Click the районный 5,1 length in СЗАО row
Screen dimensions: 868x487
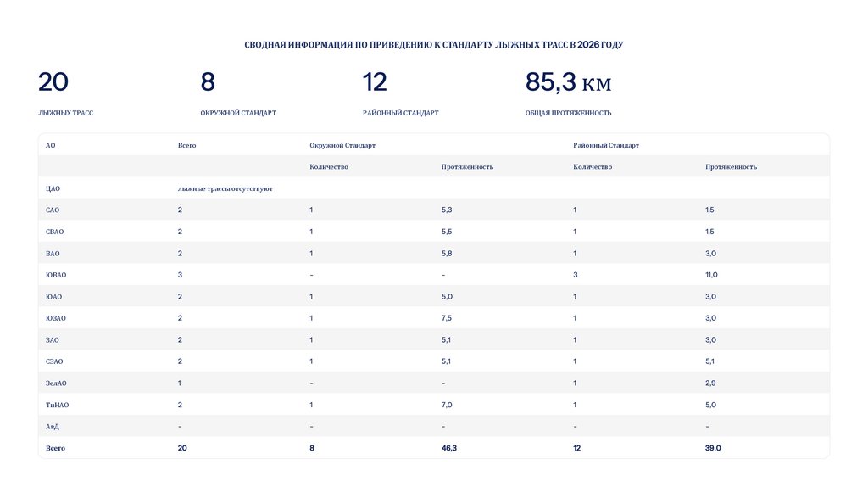pos(709,361)
